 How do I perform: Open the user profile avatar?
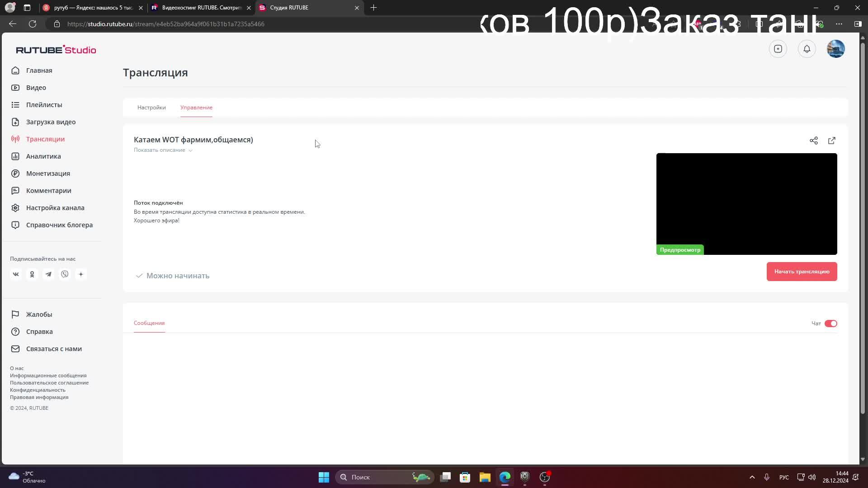tap(836, 49)
